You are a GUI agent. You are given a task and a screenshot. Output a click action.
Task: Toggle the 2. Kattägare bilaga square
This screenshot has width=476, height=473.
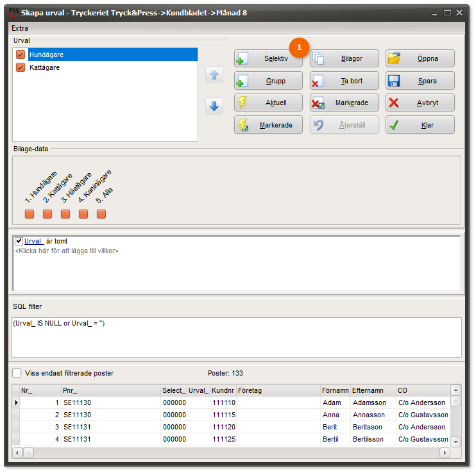(47, 214)
